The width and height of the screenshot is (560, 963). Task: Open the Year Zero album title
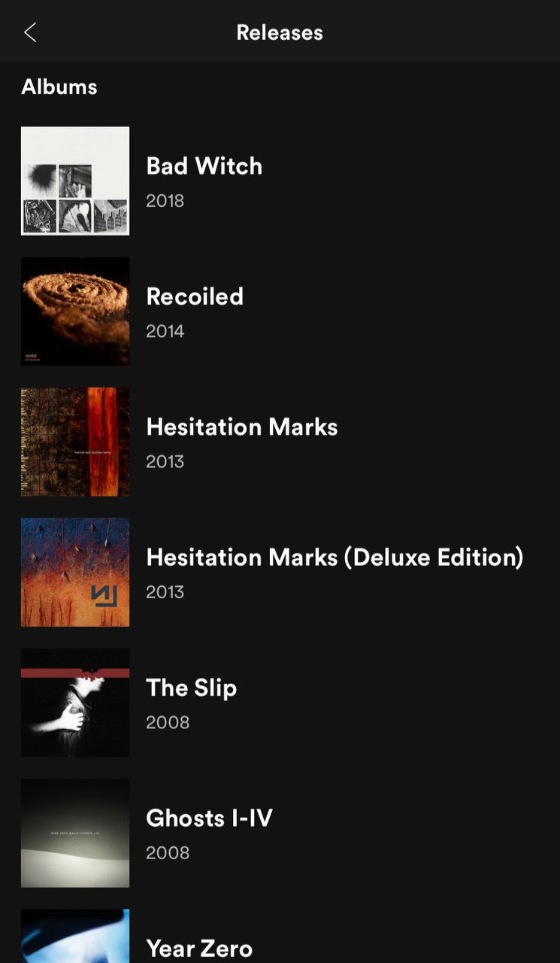(x=199, y=948)
